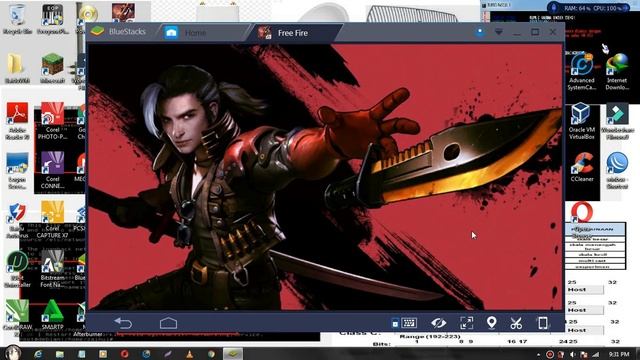Show hidden system tray icons arrow
Image resolution: width=640 pixels, height=360 pixels.
point(538,355)
